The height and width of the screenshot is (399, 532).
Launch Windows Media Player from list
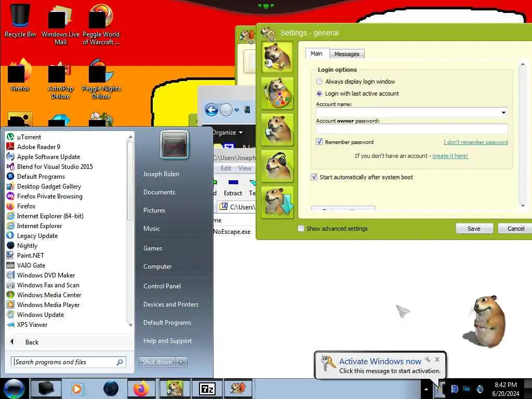tap(48, 304)
